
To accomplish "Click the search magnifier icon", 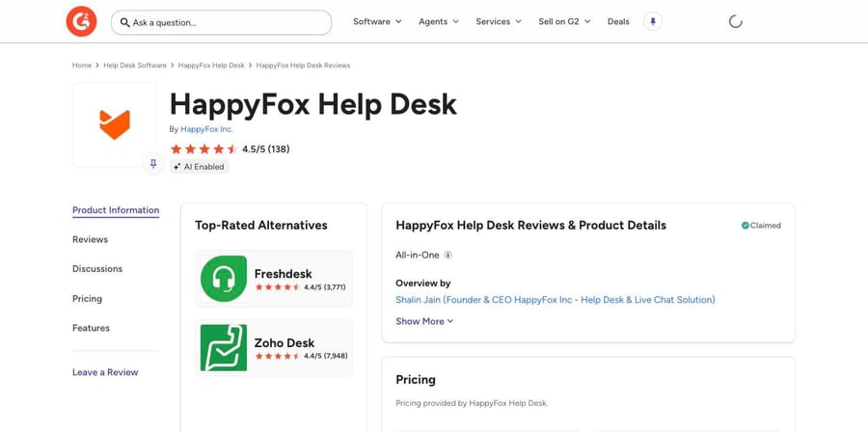I will click(x=125, y=23).
